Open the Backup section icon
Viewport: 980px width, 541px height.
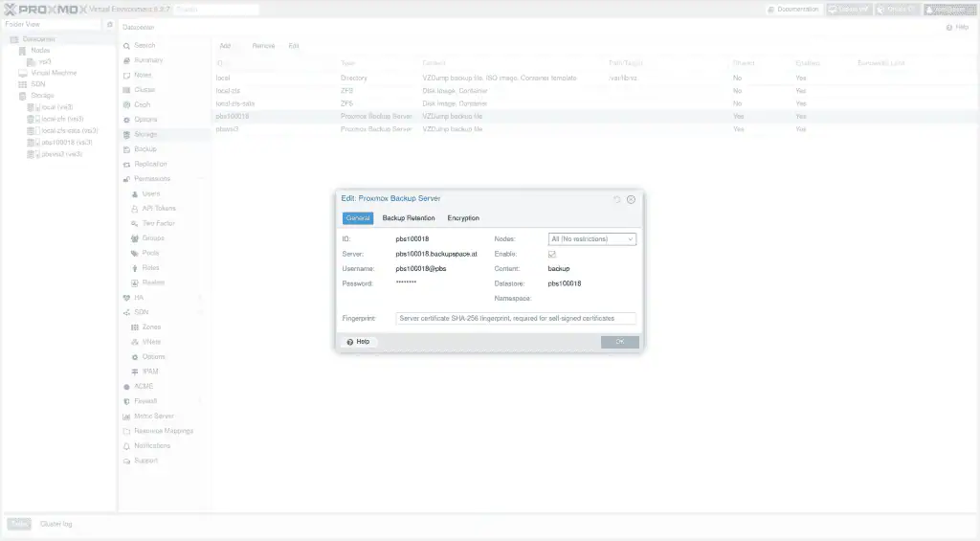point(125,149)
